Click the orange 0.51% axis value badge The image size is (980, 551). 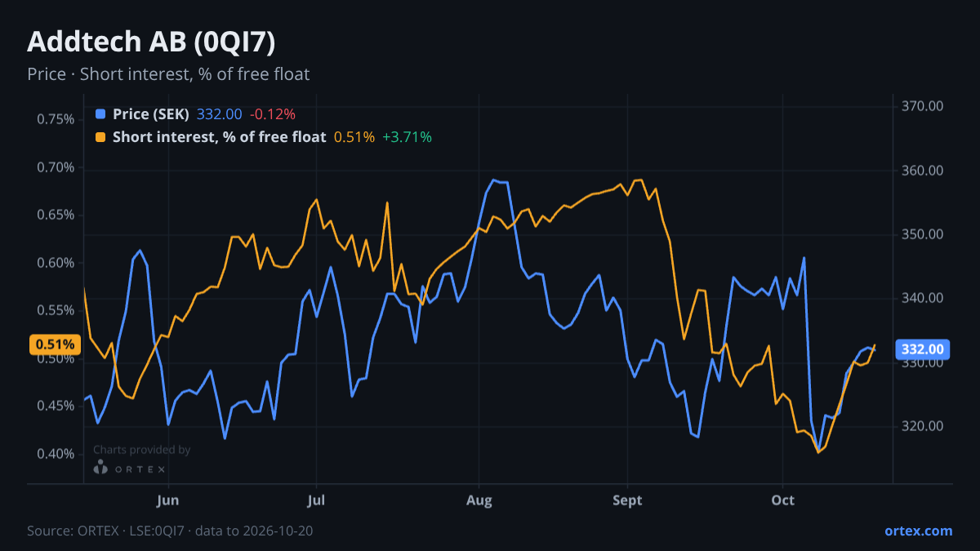pyautogui.click(x=55, y=344)
